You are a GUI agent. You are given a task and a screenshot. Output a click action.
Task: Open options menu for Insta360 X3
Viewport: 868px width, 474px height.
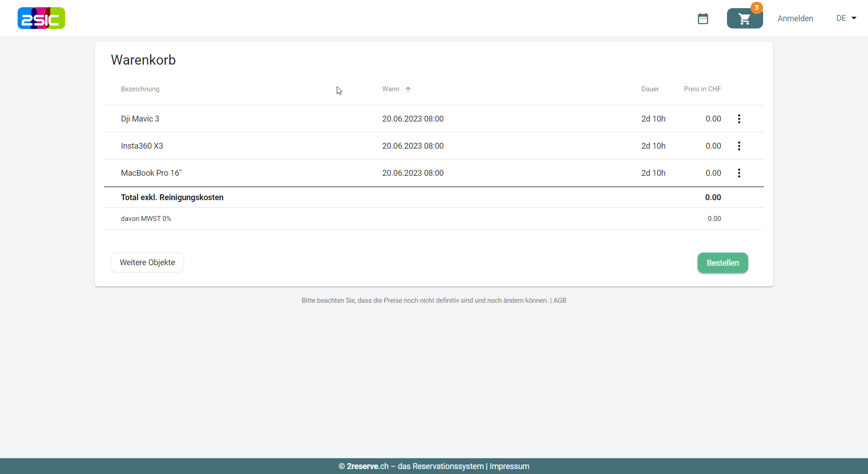pyautogui.click(x=739, y=146)
